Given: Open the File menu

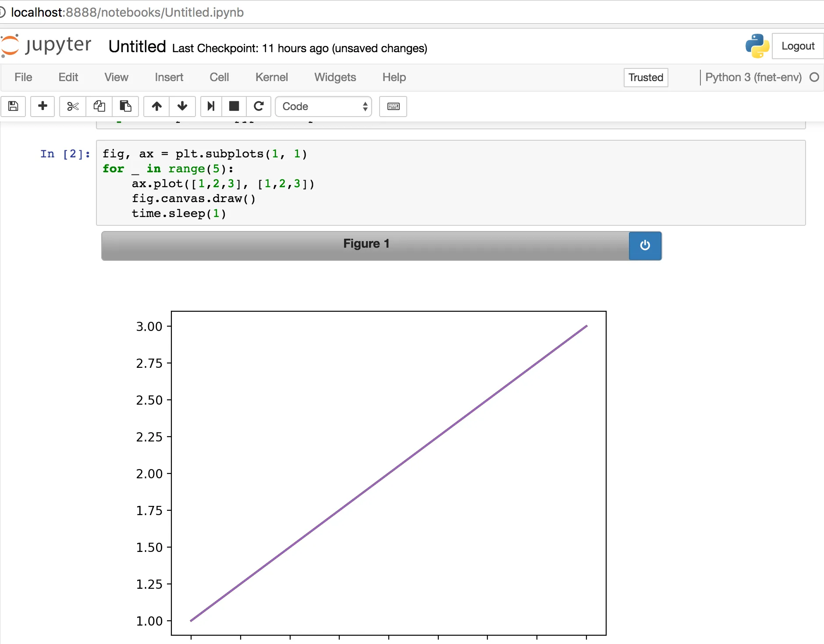Looking at the screenshot, I should coord(23,77).
